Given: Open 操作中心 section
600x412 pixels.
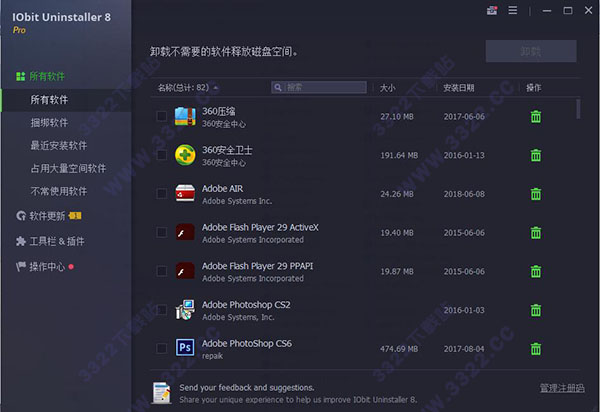Looking at the screenshot, I should point(45,267).
